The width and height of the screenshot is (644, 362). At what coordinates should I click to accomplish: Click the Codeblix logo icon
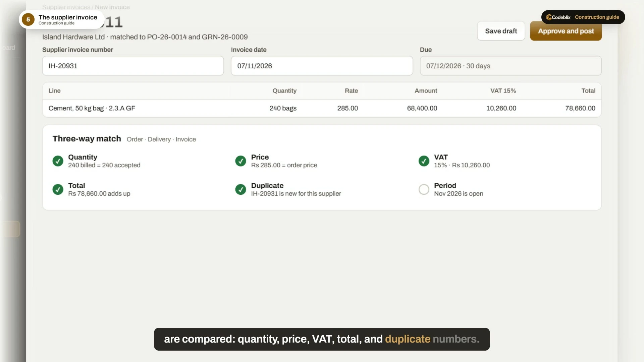pos(549,17)
